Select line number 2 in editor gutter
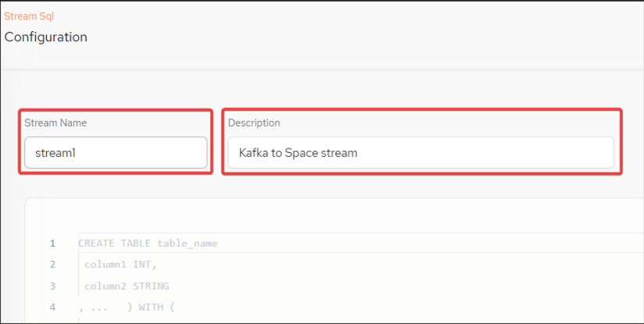Screen dimensions: 644x324 [52, 265]
